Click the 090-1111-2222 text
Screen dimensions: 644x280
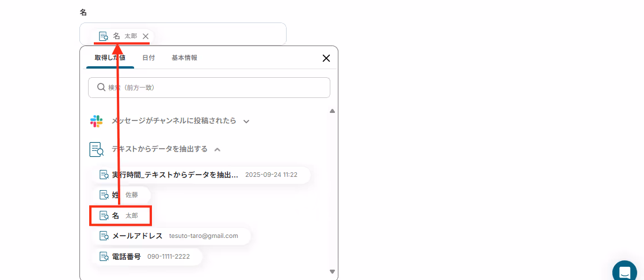(x=169, y=256)
